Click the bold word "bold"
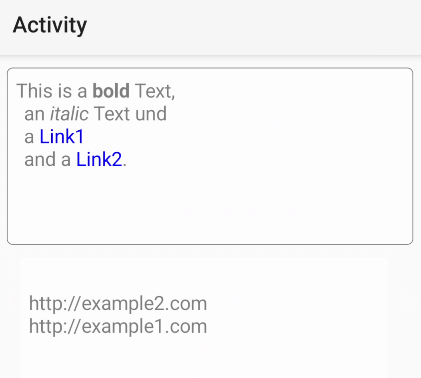 [x=111, y=91]
